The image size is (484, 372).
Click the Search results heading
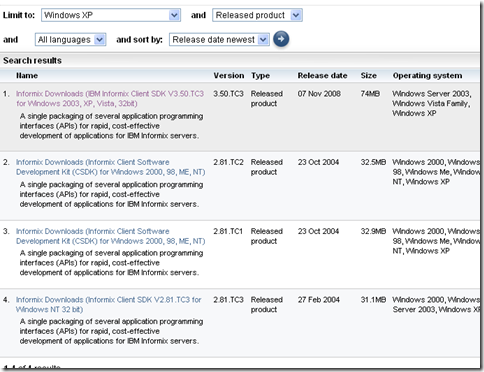click(x=32, y=60)
